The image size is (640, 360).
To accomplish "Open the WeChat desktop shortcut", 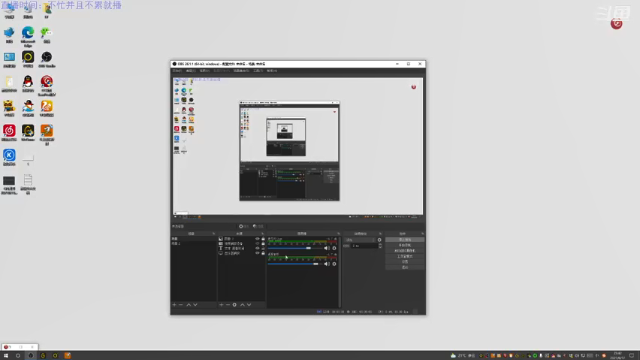I will coord(47,35).
